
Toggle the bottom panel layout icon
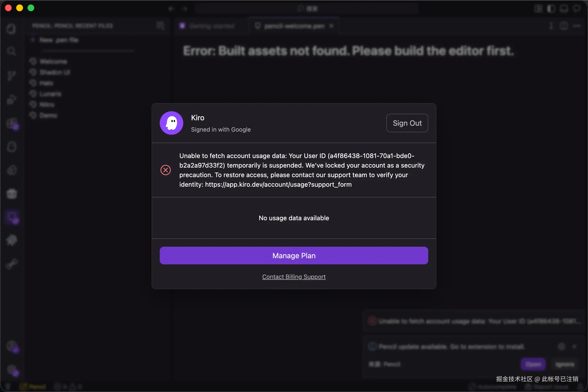coord(564,9)
